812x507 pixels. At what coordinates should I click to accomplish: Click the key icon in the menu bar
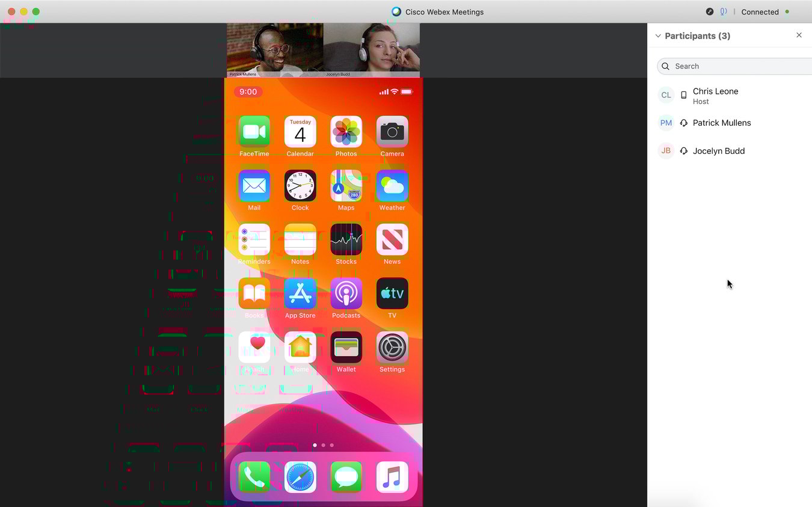point(710,11)
